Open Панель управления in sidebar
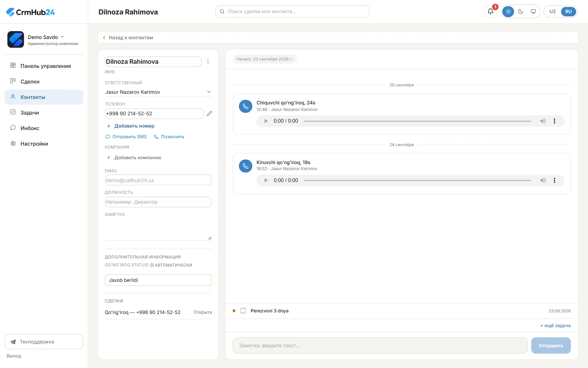 click(x=44, y=66)
